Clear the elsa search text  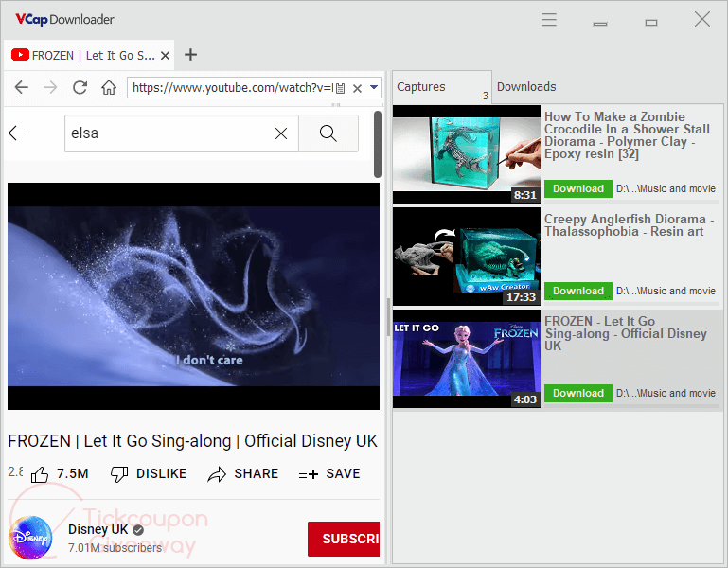tap(281, 133)
